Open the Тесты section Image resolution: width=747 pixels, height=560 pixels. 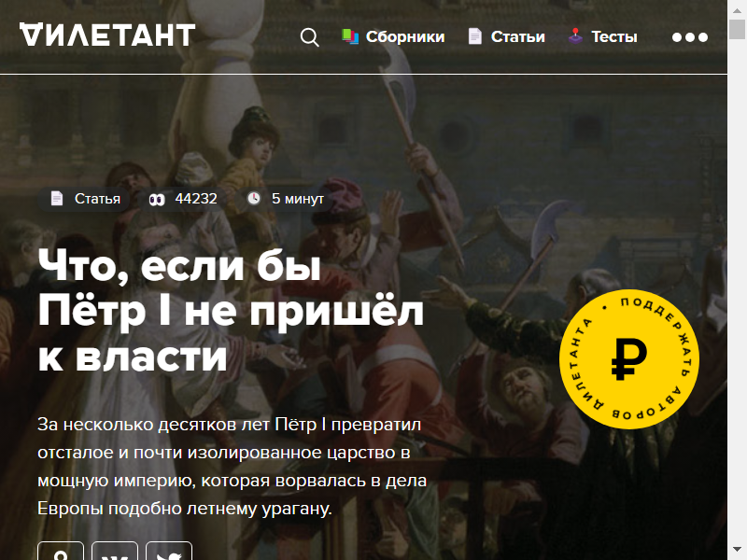tap(614, 36)
